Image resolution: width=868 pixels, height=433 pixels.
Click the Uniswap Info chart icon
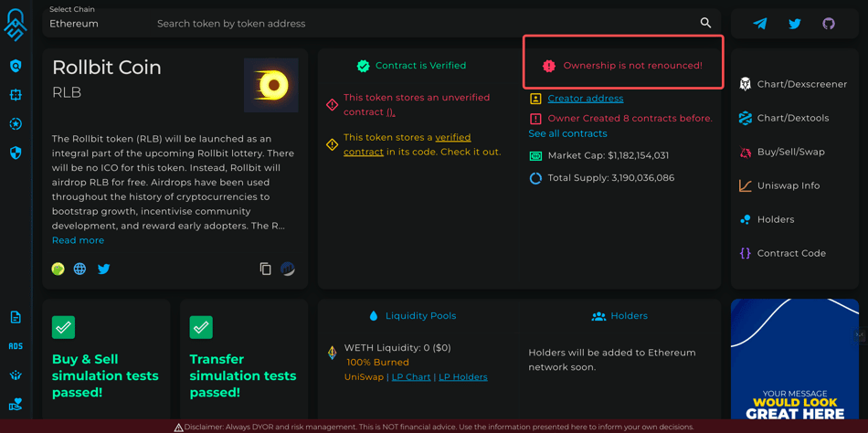(745, 185)
